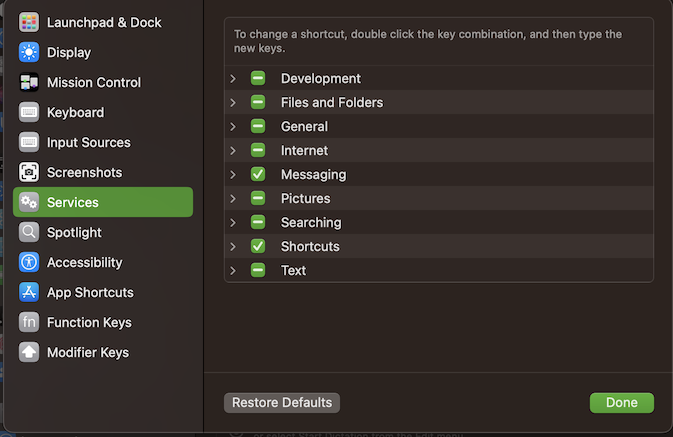Click the Launchpad & Dock icon
This screenshot has height=437, width=673.
[x=29, y=22]
